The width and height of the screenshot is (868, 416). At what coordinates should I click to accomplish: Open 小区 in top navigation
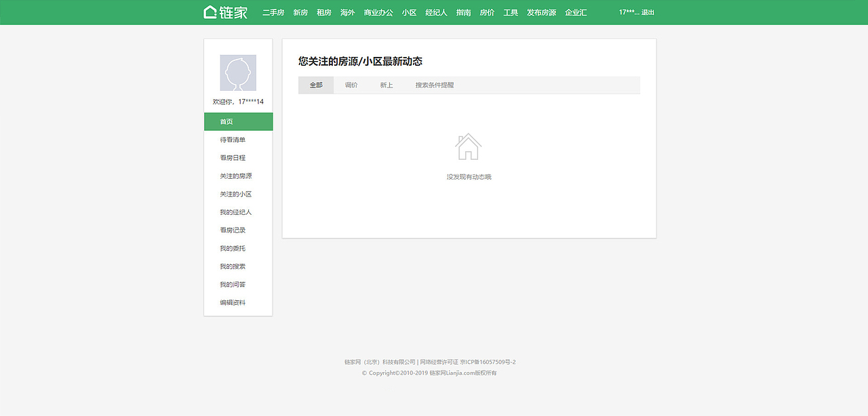point(409,13)
